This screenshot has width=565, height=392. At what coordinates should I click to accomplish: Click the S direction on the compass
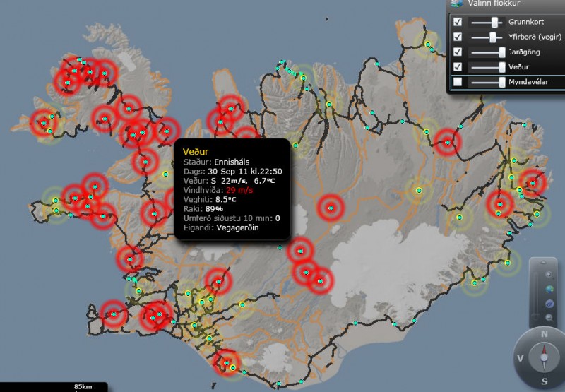544,381
